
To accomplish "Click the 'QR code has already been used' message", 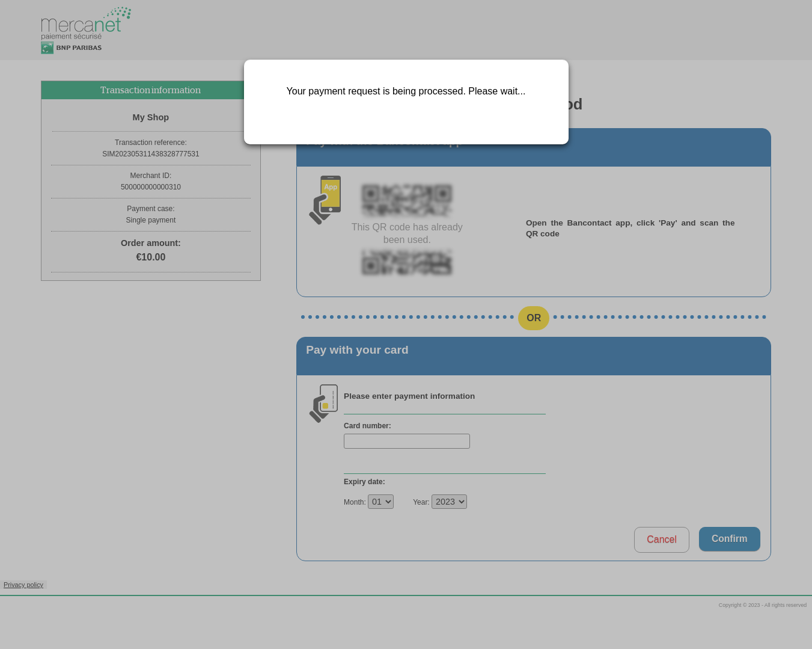I will click(x=407, y=233).
